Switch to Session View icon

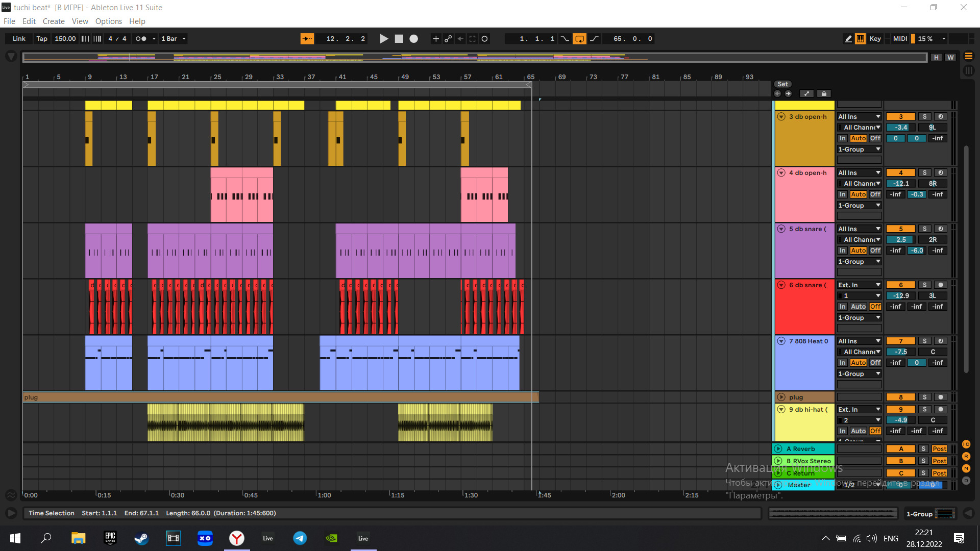[969, 70]
